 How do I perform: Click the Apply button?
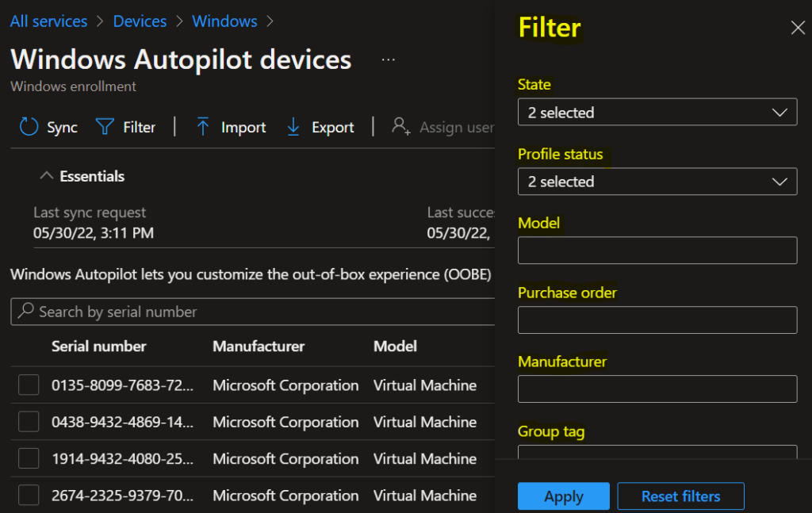tap(564, 496)
